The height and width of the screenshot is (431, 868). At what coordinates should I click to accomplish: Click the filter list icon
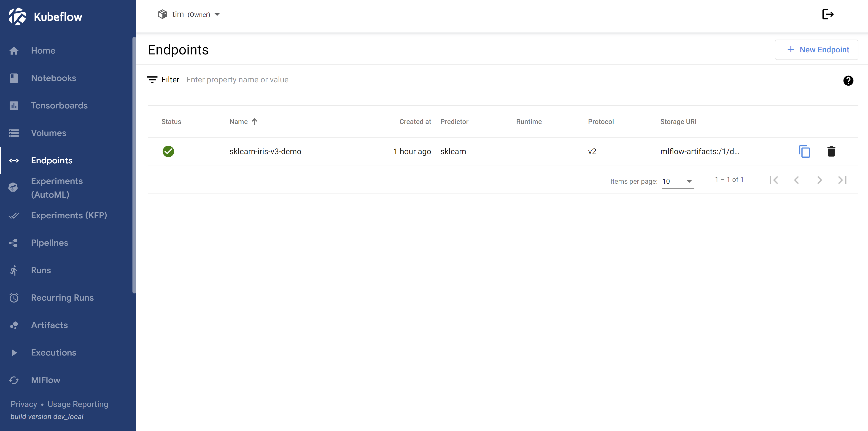[152, 80]
